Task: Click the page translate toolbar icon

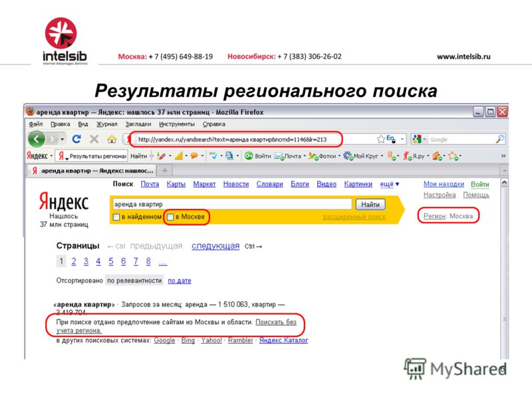Action: 229,156
